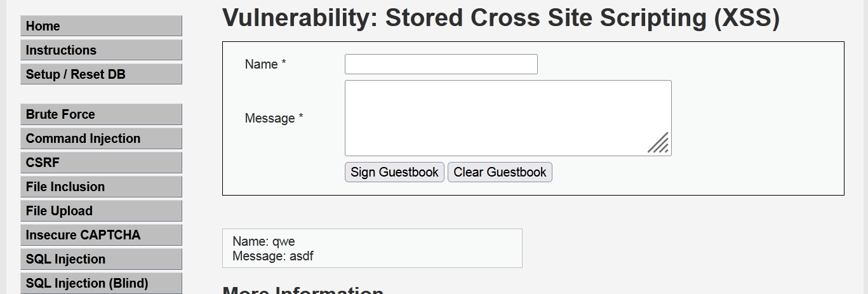This screenshot has width=868, height=294.
Task: Click the Stored Cross Site Scripting heading
Action: click(x=500, y=18)
